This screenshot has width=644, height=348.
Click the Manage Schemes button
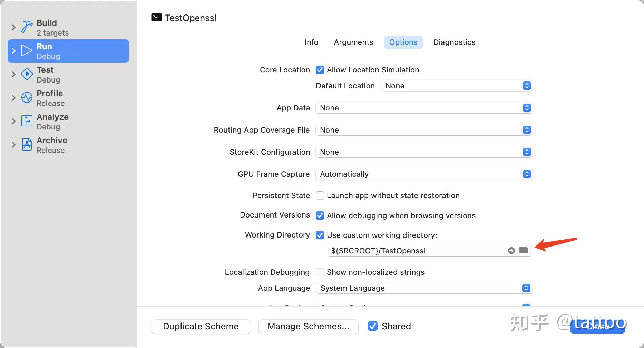click(x=308, y=326)
